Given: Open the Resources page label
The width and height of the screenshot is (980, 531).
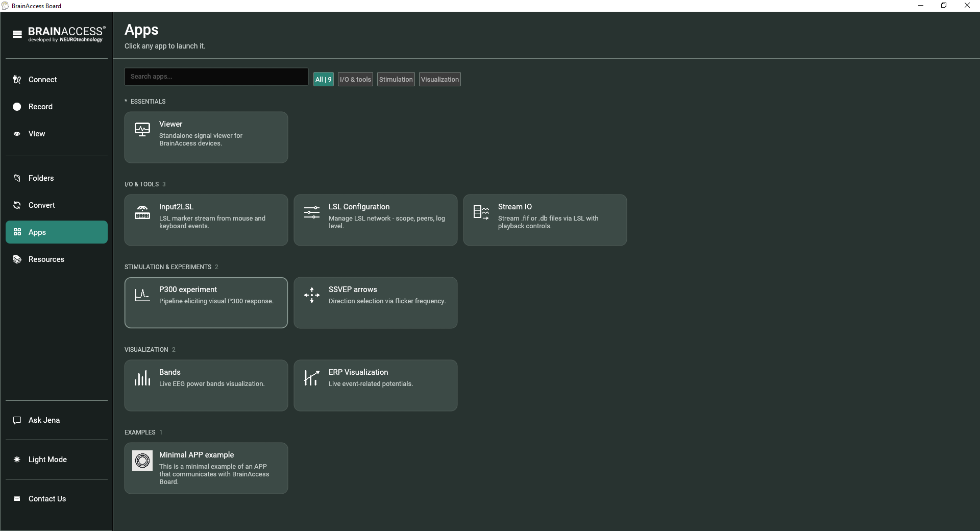Looking at the screenshot, I should point(46,259).
